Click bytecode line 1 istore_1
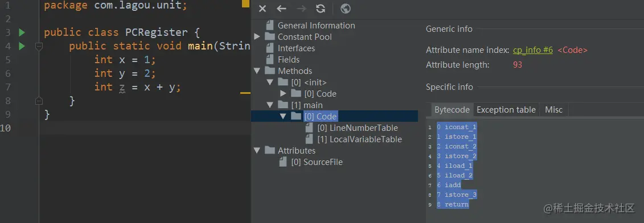The image size is (644, 223). pos(457,137)
